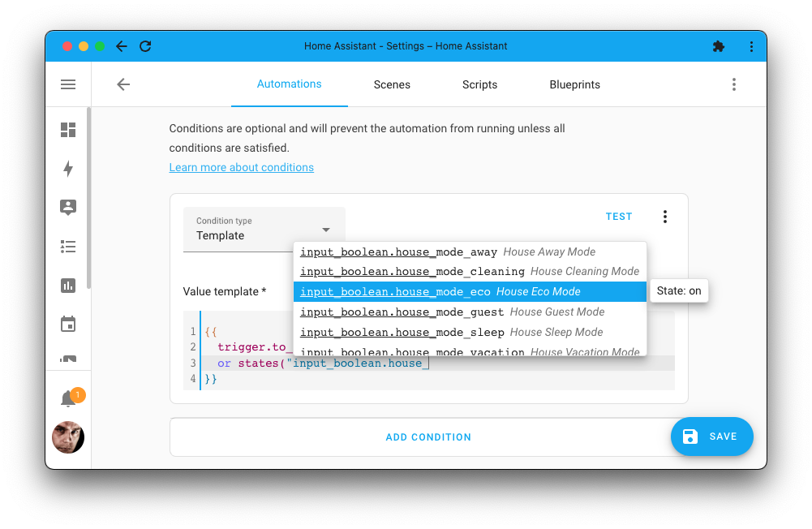Open the condition overflow menu (three dots)
The width and height of the screenshot is (812, 529).
point(665,217)
